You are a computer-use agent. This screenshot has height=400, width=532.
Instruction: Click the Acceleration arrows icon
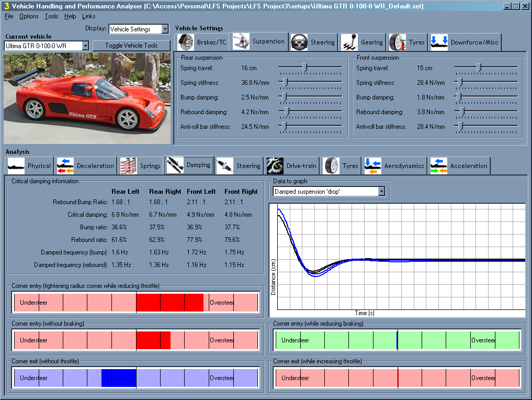coord(439,165)
